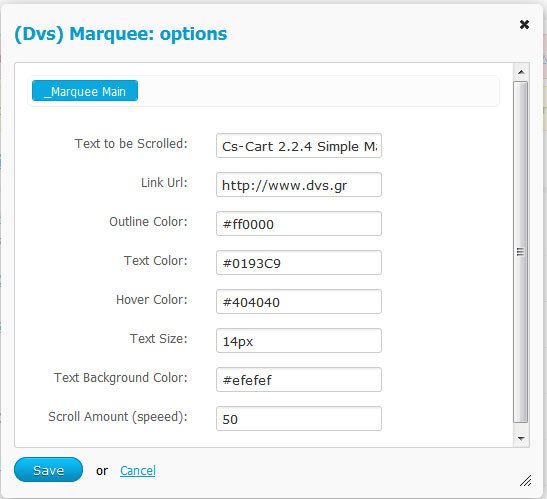The width and height of the screenshot is (547, 499).
Task: Click the Outline Color label
Action: [x=148, y=222]
